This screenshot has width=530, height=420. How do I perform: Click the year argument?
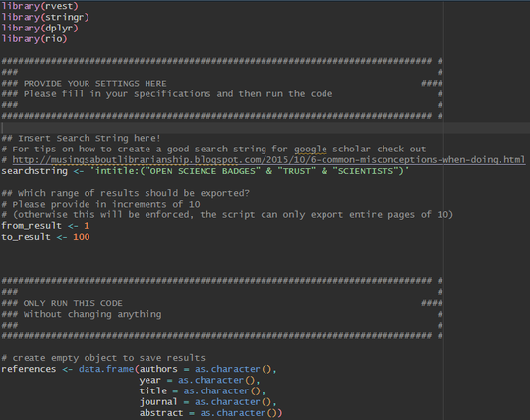(150, 380)
